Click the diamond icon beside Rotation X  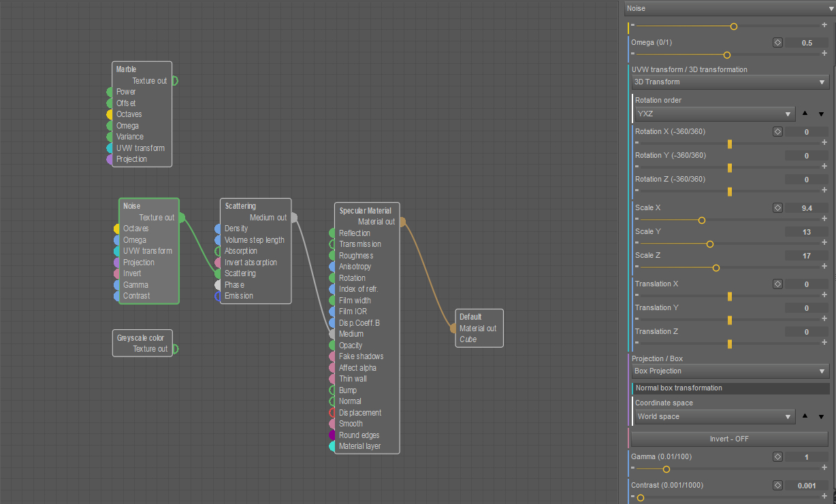pyautogui.click(x=777, y=132)
